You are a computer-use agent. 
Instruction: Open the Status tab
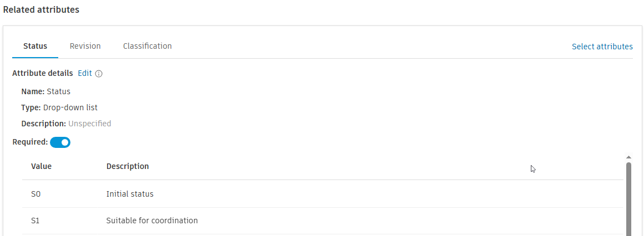(35, 46)
